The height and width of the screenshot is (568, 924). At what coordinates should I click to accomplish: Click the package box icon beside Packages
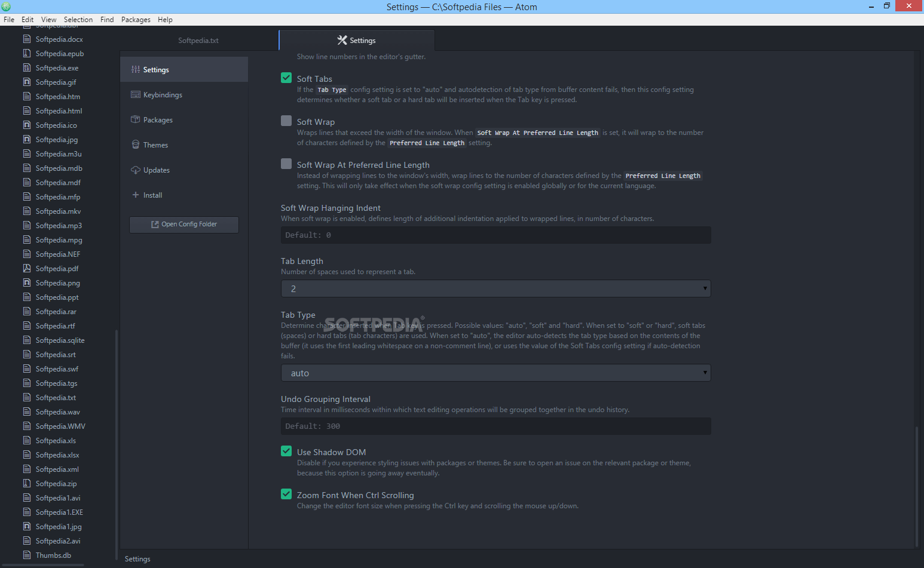(136, 119)
